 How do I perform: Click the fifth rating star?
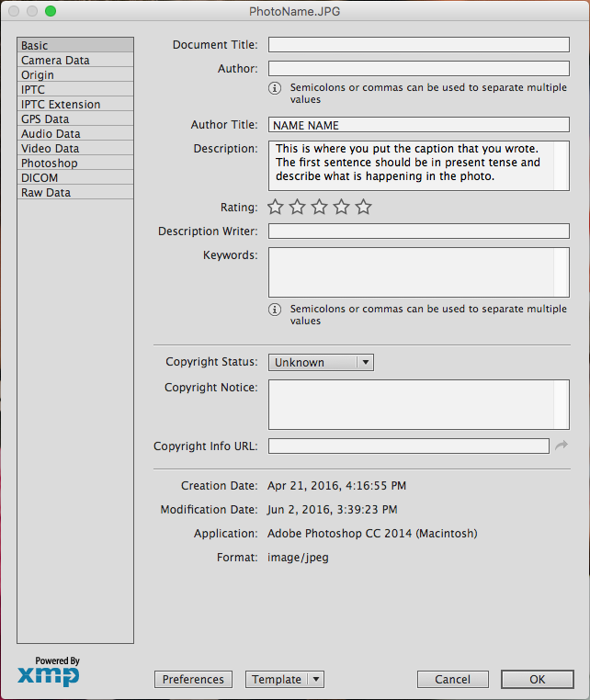[x=364, y=208]
